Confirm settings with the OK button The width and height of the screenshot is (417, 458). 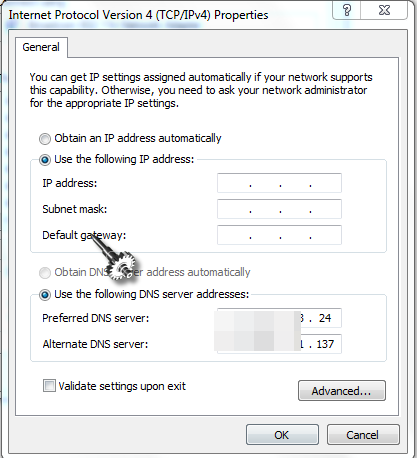click(x=282, y=435)
